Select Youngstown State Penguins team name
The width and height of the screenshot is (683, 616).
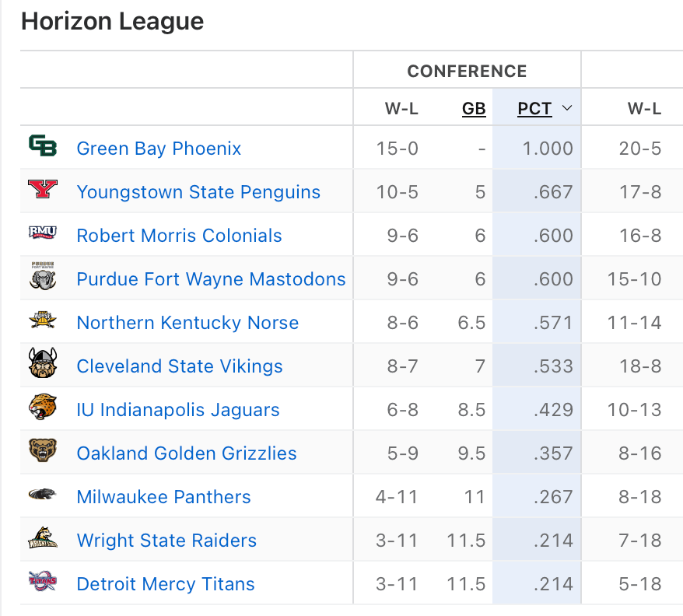pyautogui.click(x=198, y=192)
